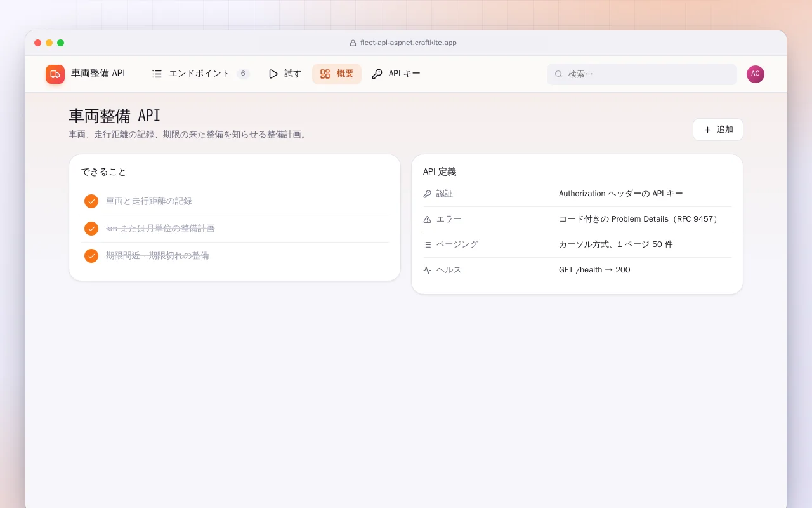Click the pulse icon beside ヘルス
Viewport: 812px width, 508px height.
427,270
